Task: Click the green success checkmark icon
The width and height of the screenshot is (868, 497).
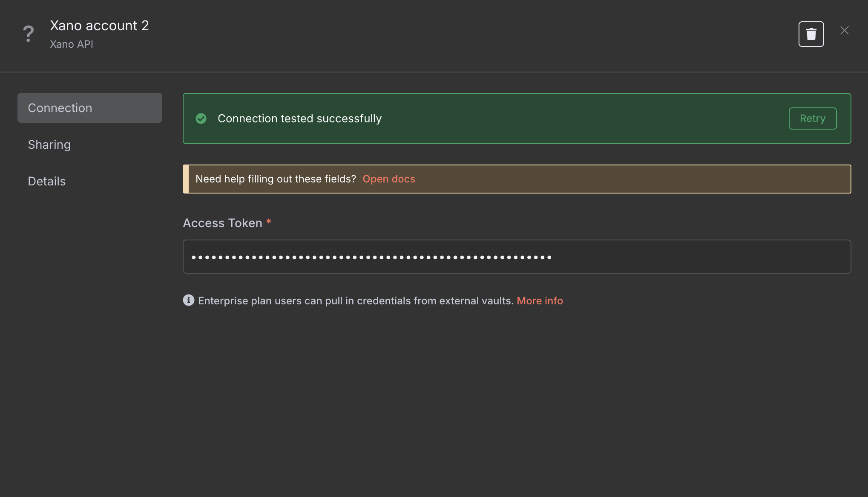Action: coord(201,118)
